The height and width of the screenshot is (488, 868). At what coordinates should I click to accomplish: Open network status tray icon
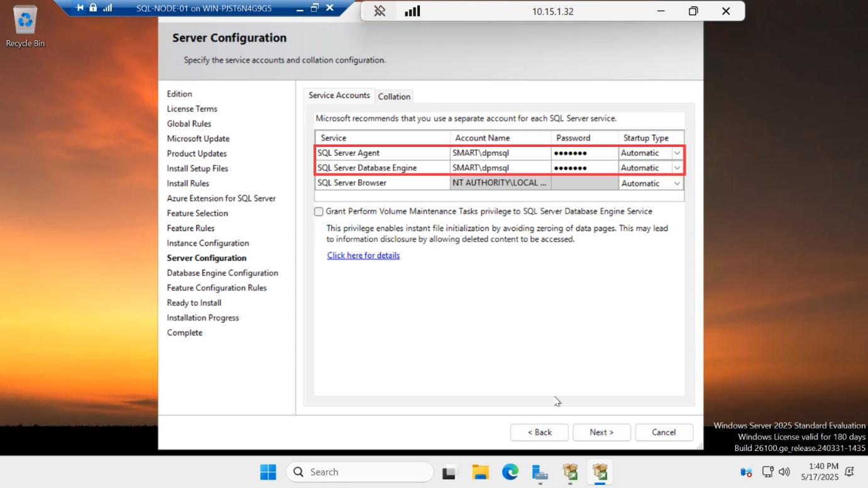[767, 472]
